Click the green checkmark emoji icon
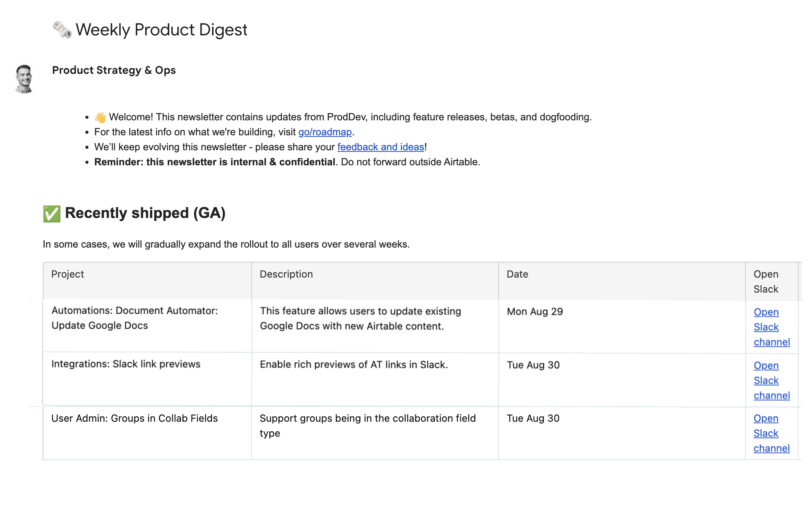 (x=52, y=214)
